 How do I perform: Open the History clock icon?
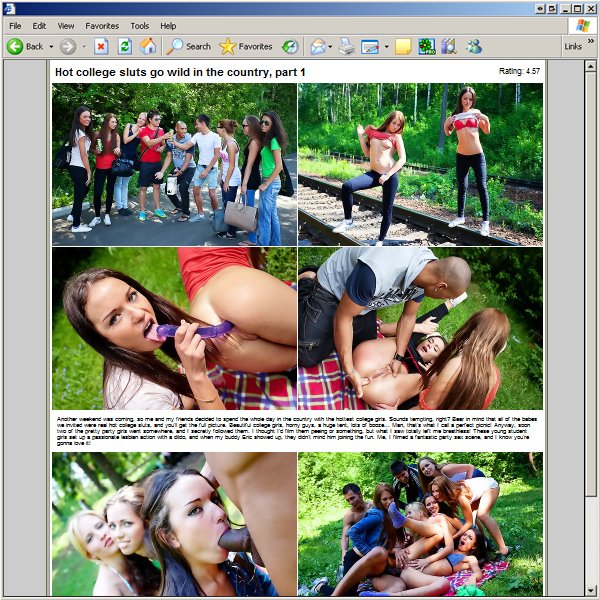click(x=290, y=47)
